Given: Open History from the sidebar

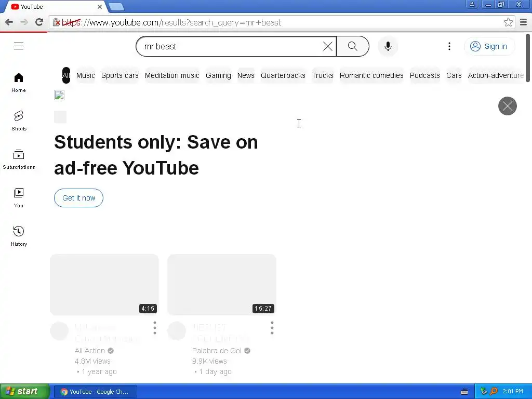Looking at the screenshot, I should [19, 236].
